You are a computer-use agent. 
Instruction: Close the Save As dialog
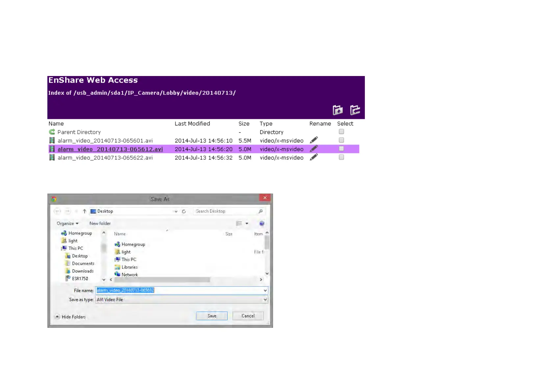tap(265, 198)
